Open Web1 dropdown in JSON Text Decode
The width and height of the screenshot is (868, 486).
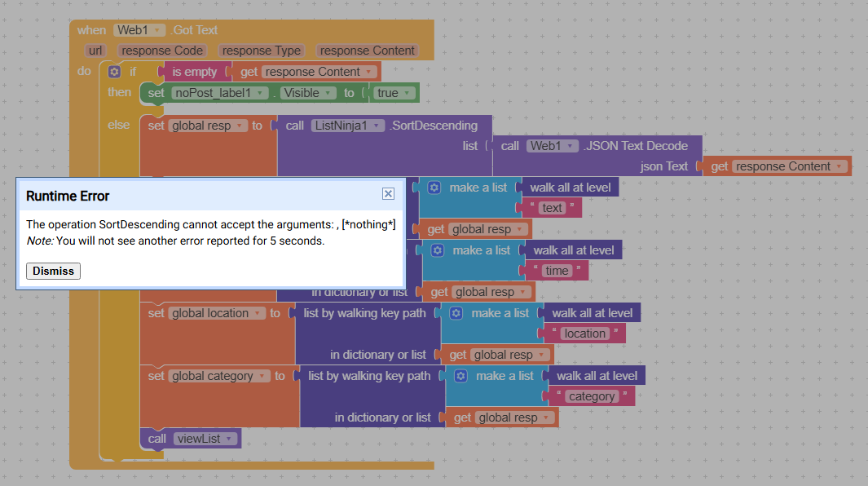pyautogui.click(x=570, y=146)
